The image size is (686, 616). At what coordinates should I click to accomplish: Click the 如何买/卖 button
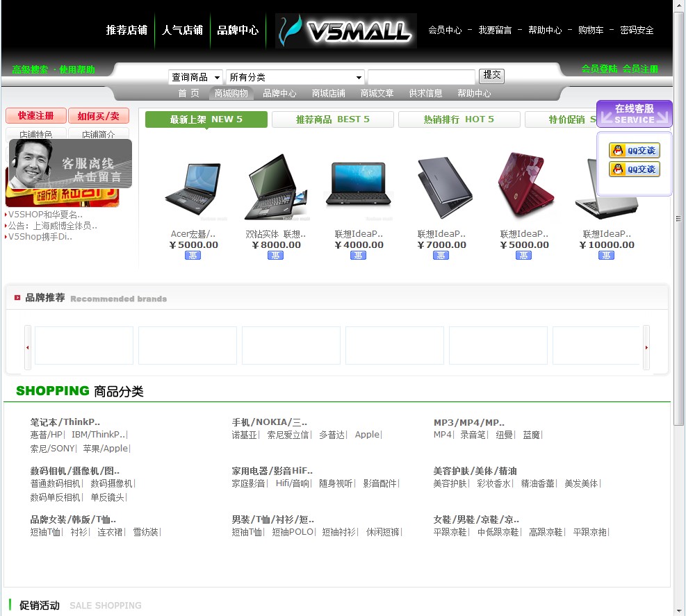99,116
